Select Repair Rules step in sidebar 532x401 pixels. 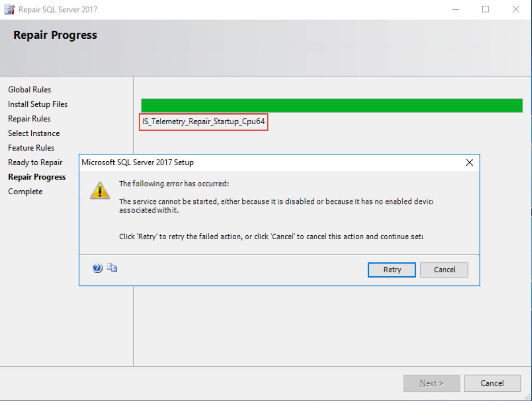pos(29,119)
